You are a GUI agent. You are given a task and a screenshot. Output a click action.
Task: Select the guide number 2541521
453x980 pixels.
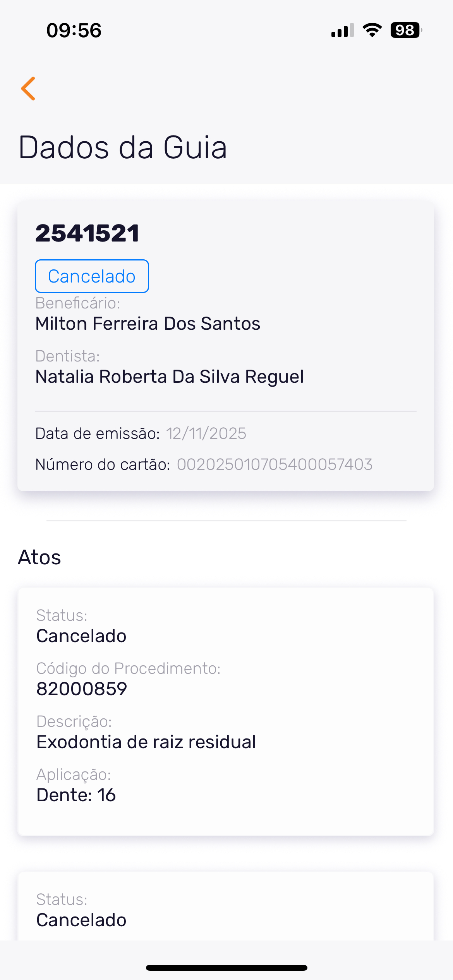pos(88,233)
